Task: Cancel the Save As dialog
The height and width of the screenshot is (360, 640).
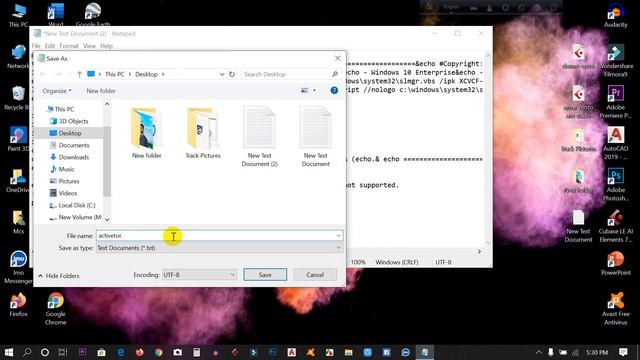Action: pos(315,275)
